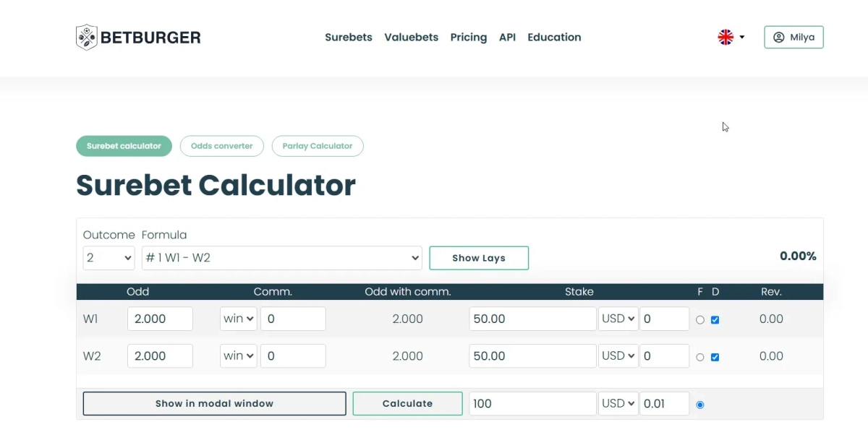
Task: Expand the Outcome count dropdown
Action: coord(109,258)
